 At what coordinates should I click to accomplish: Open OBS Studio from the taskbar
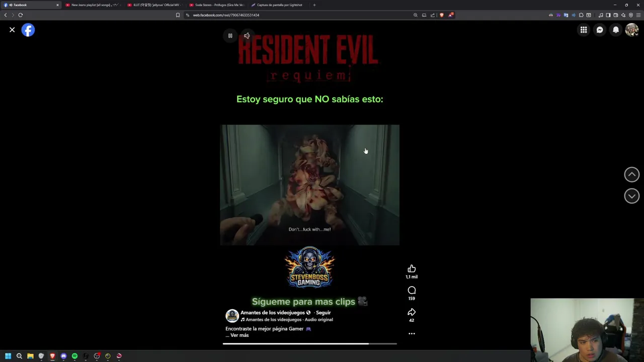click(97, 356)
